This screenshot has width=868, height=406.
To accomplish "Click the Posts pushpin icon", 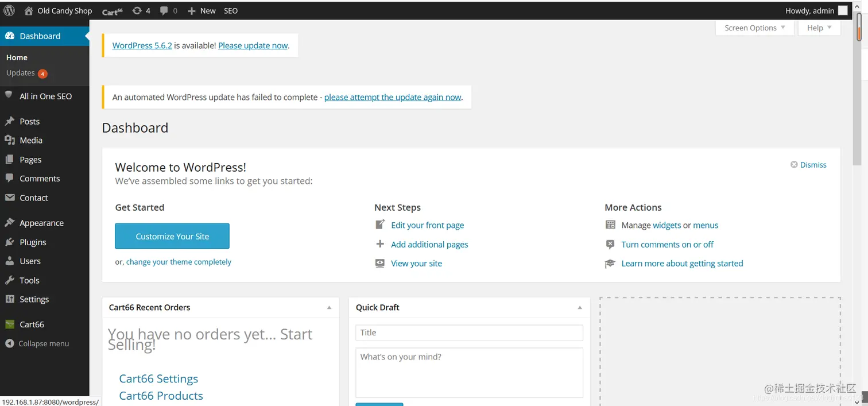I will (9, 121).
